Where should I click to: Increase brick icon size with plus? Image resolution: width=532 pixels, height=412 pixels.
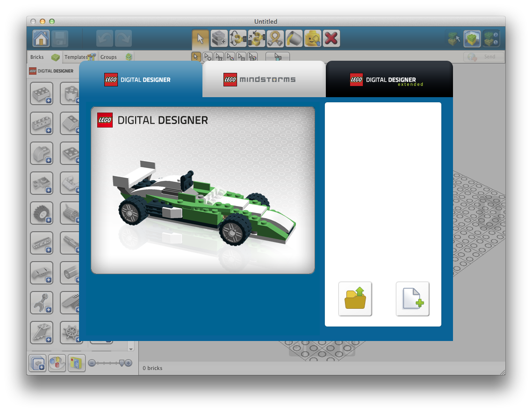128,363
